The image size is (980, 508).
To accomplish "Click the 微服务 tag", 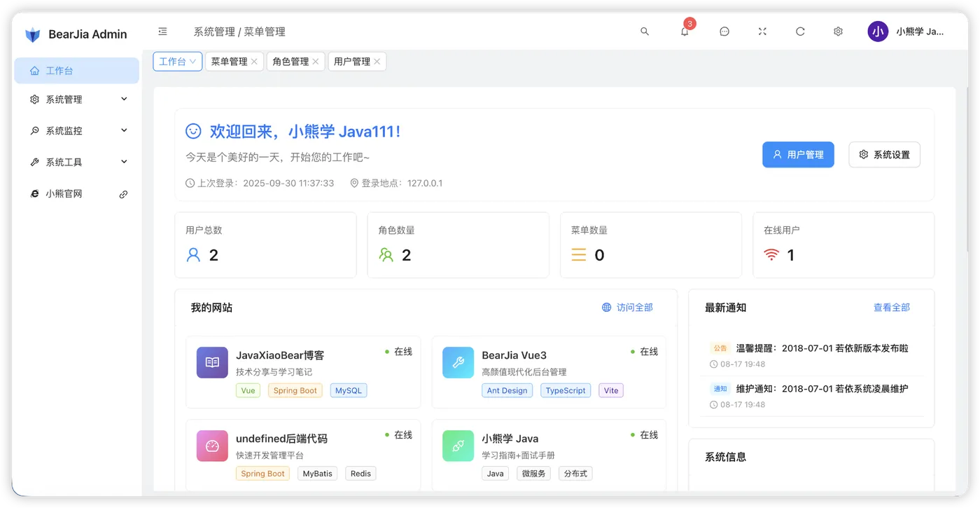I will [x=533, y=474].
